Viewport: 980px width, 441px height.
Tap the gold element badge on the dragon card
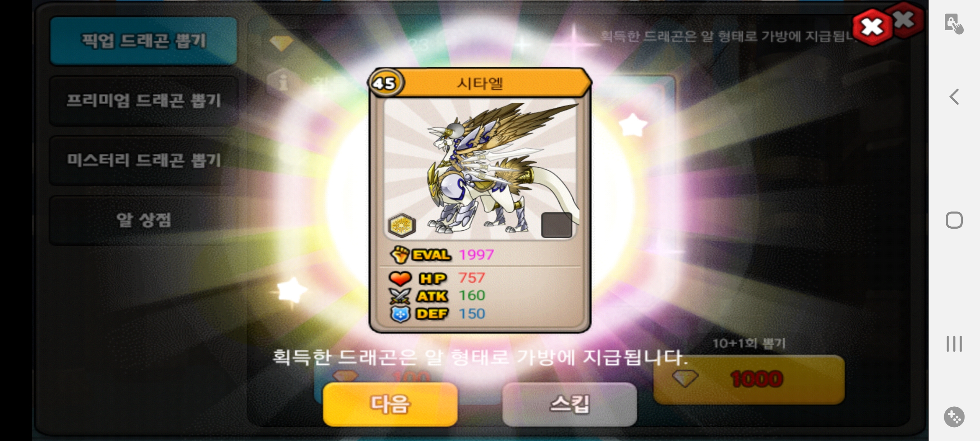[402, 225]
